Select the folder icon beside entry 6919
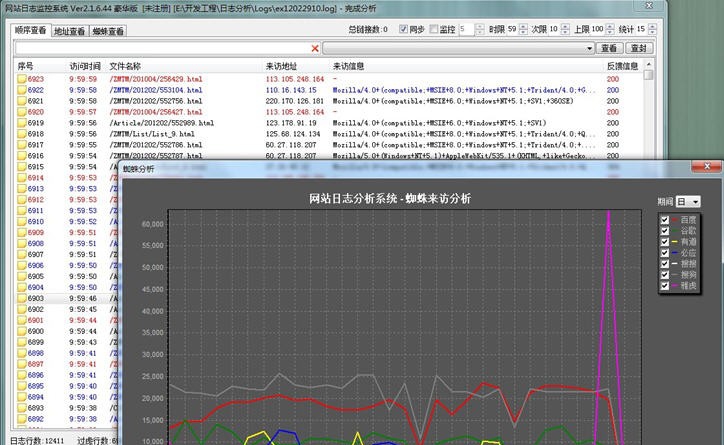Viewport: 724px width, 445px height. [x=22, y=123]
